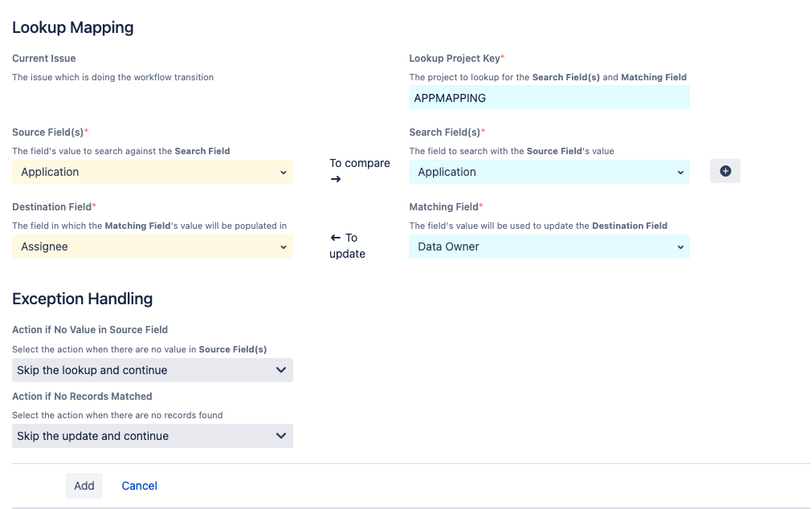
Task: Click the Lookup Project Key input field
Action: pos(549,97)
